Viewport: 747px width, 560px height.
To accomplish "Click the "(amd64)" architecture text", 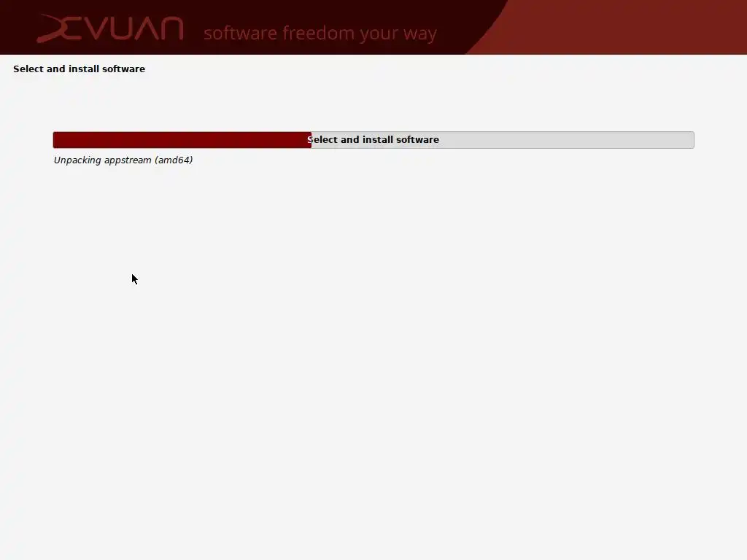I will [x=174, y=160].
